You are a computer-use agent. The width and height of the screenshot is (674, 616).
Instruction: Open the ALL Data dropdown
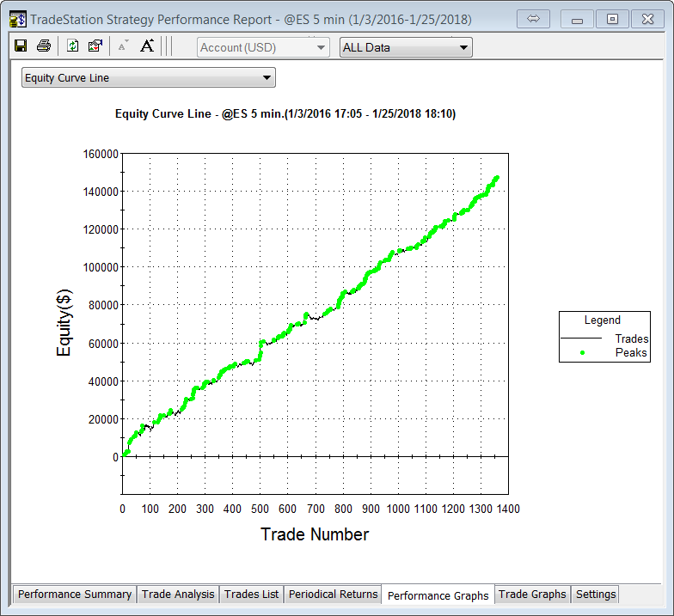point(406,47)
